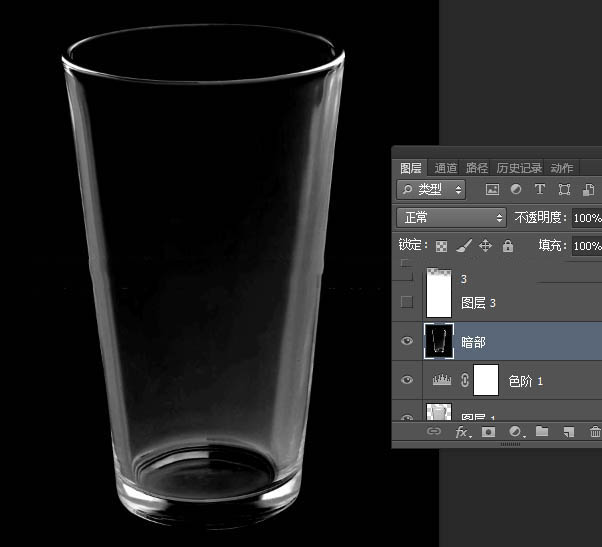Select the white layer mask of 色阶 1
The image size is (602, 547).
click(486, 380)
